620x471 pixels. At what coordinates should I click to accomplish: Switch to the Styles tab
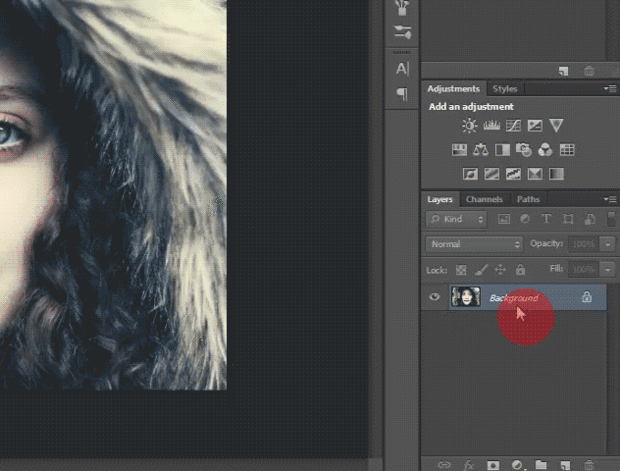click(x=505, y=89)
